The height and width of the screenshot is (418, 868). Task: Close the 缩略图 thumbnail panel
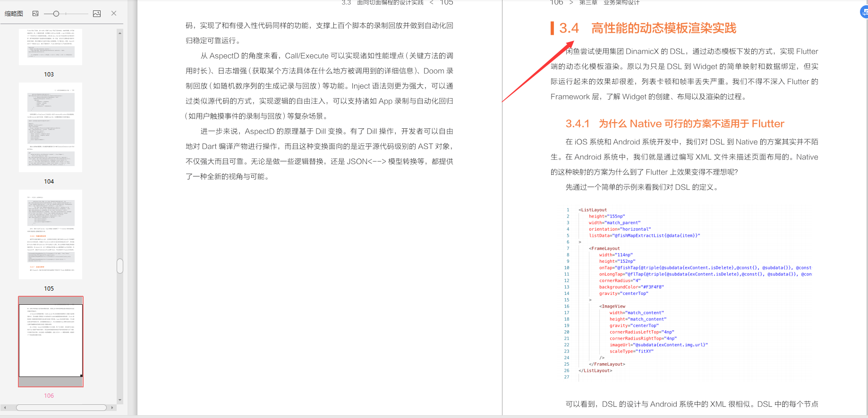[114, 13]
